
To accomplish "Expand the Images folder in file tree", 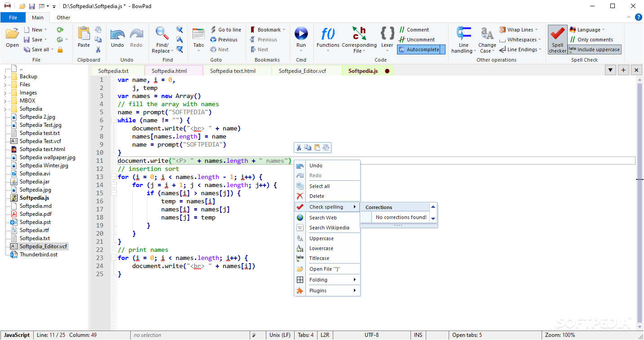I will click(x=5, y=93).
